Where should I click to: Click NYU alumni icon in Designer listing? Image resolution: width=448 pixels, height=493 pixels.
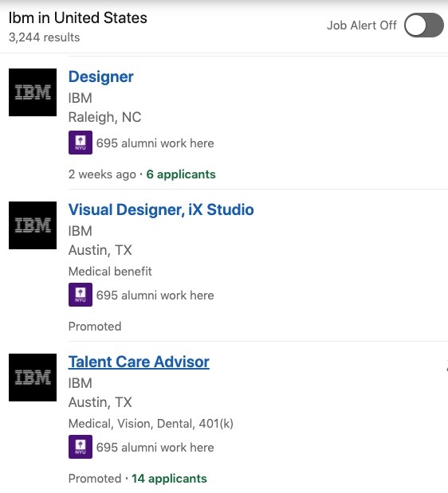(x=81, y=143)
